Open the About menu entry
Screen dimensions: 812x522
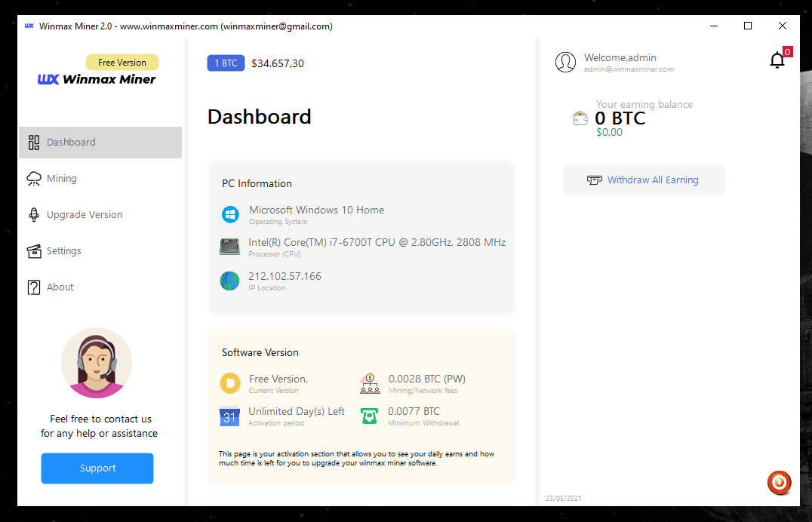click(x=60, y=287)
